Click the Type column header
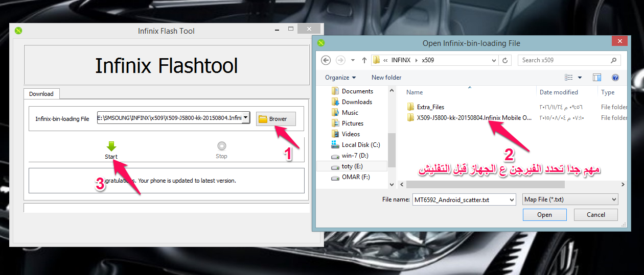The image size is (644, 275). point(608,92)
